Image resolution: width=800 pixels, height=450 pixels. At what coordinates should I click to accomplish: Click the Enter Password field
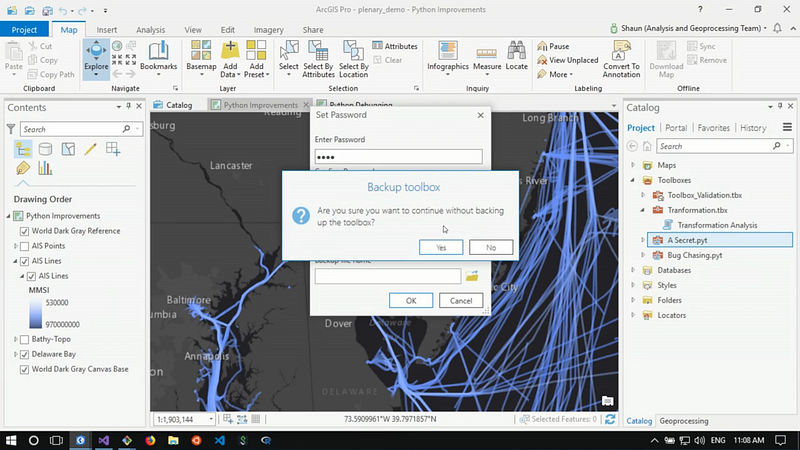[x=398, y=157]
